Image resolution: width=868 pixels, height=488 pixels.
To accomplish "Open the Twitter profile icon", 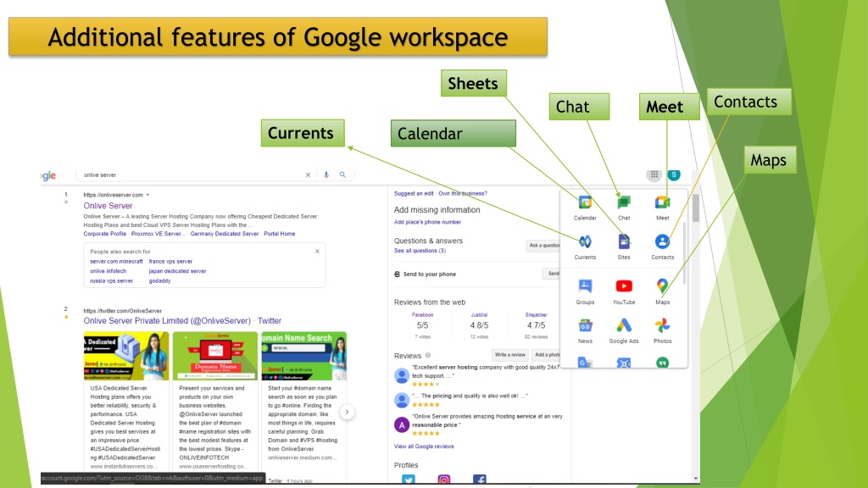I will [x=409, y=480].
